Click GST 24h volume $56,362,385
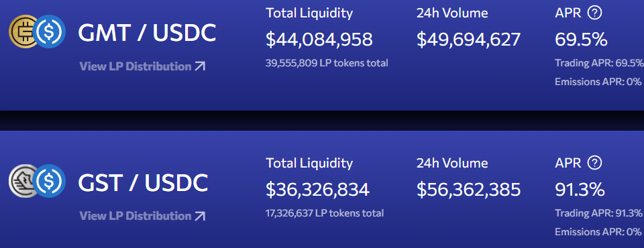This screenshot has width=644, height=248. coord(469,190)
